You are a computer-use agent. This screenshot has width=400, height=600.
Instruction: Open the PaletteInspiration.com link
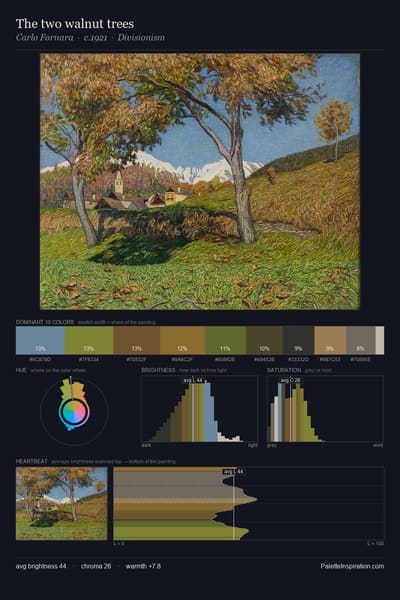[x=352, y=566]
